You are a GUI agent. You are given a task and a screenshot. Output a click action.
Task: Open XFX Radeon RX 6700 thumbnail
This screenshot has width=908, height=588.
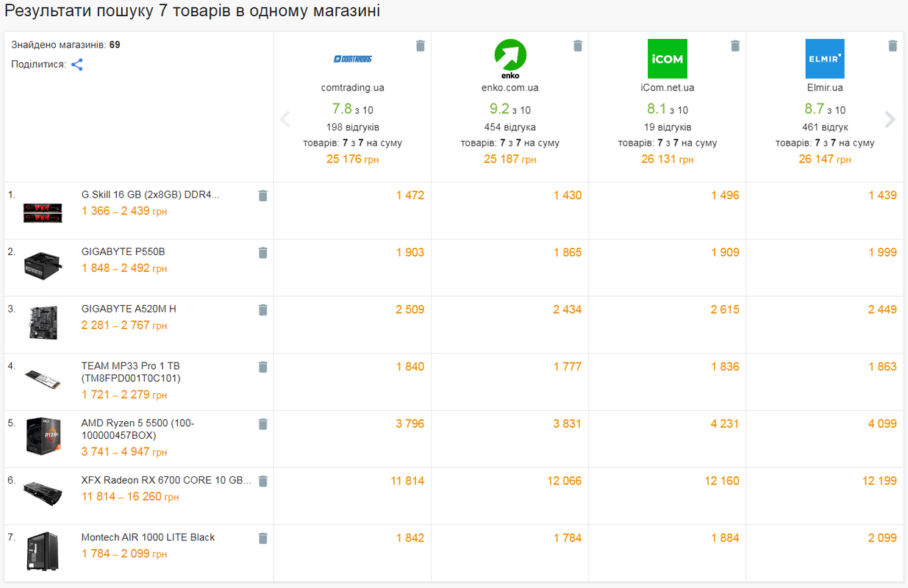(x=43, y=493)
